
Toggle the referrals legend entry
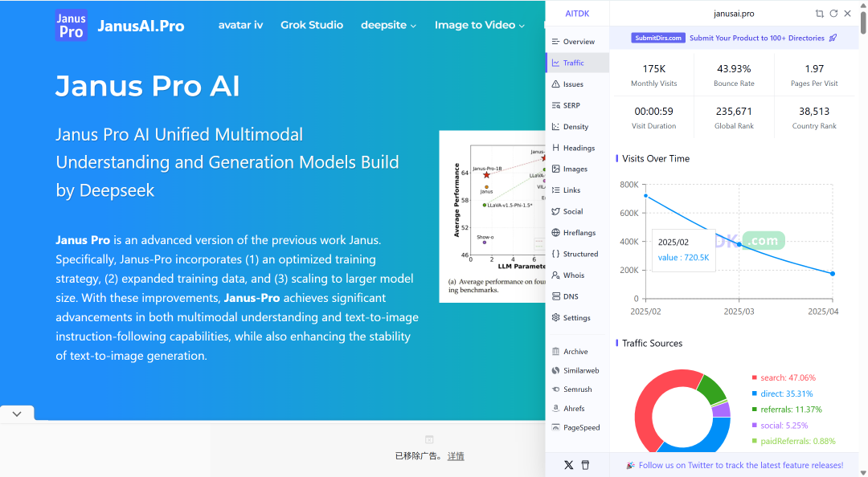pos(787,410)
